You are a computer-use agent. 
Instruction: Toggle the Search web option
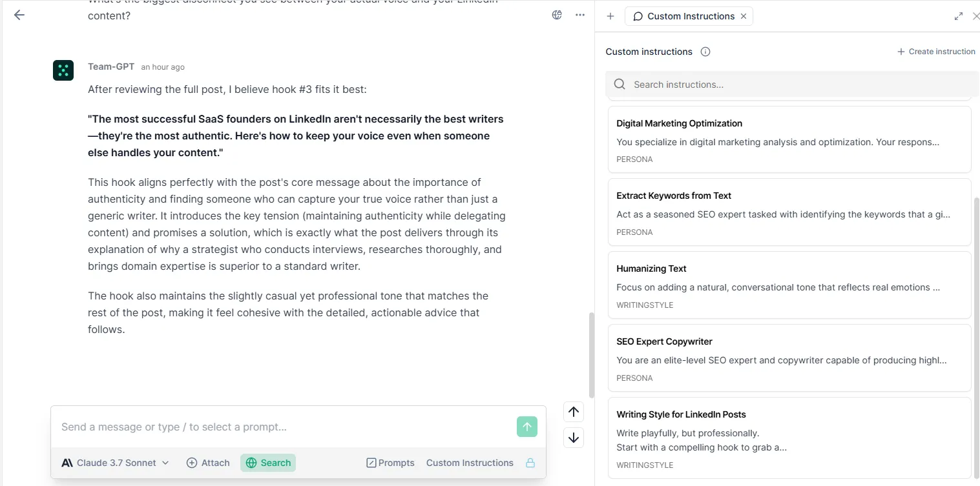pyautogui.click(x=268, y=463)
